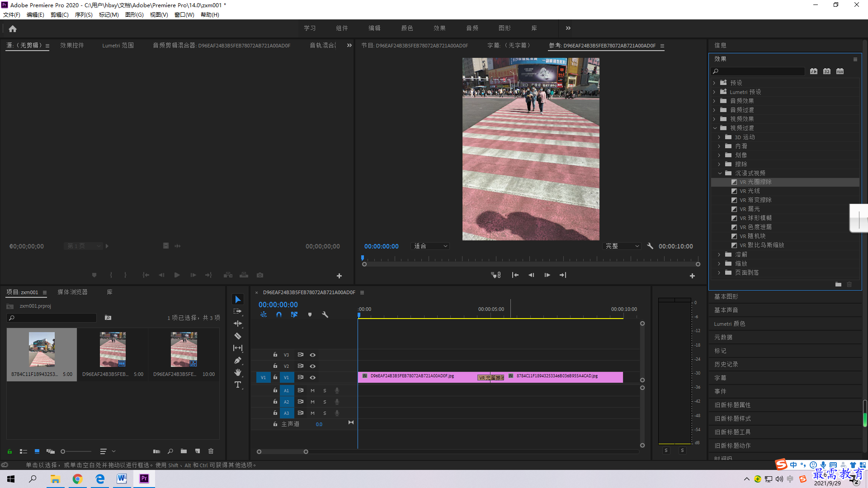Switch to the 效果 workspace tab

point(439,28)
